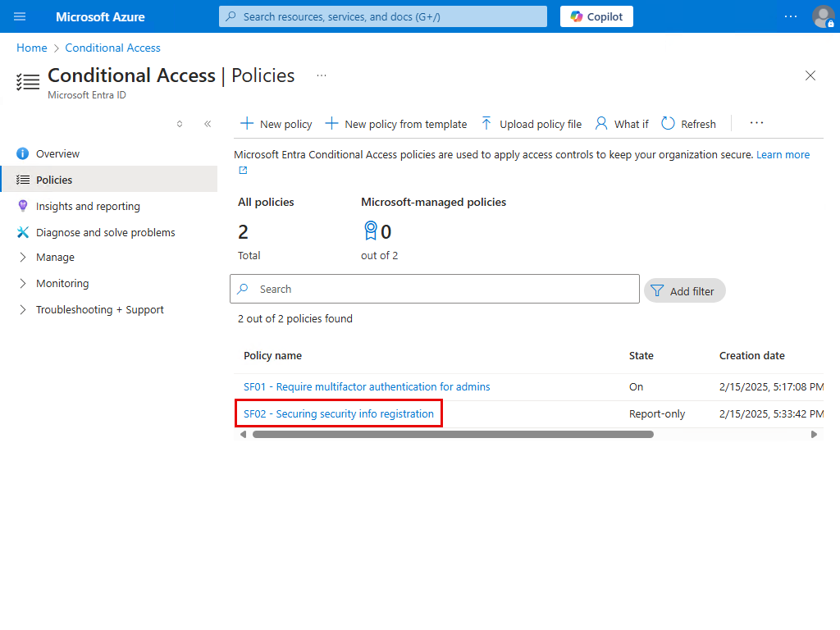
Task: Open Copilot
Action: (596, 16)
